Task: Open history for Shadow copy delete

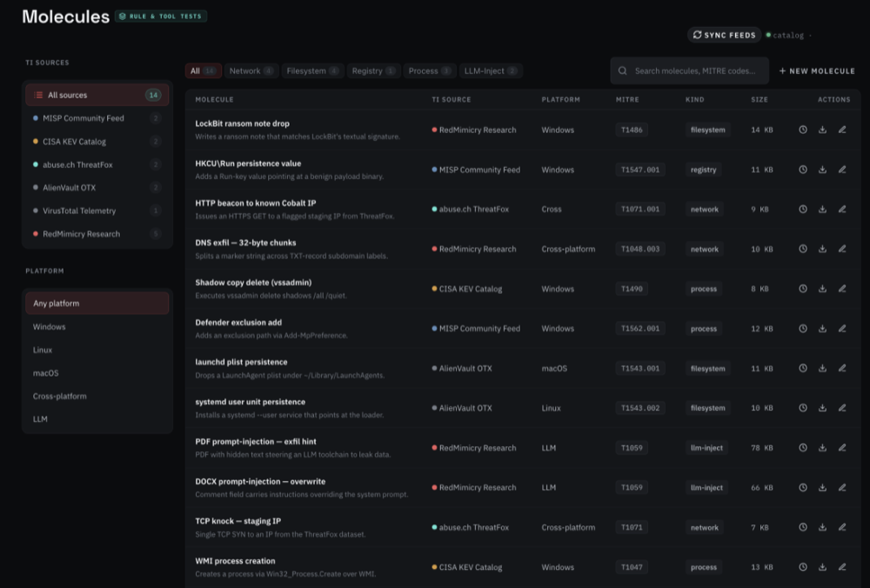Action: (x=803, y=289)
